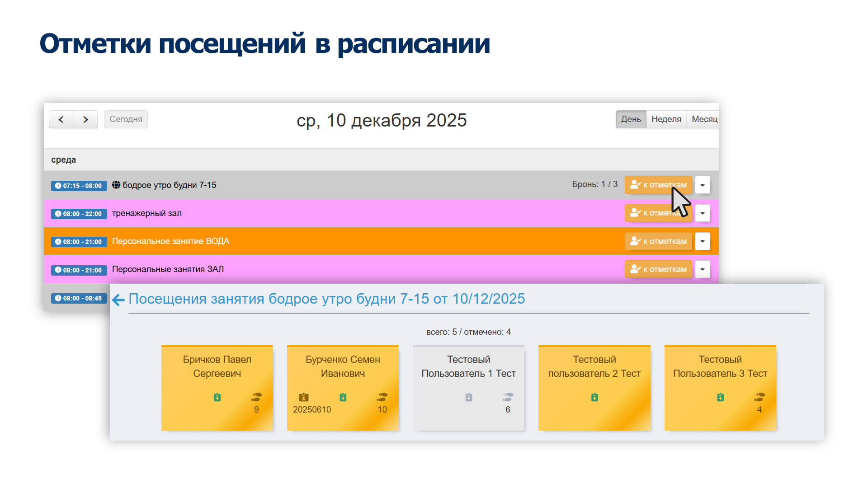The height and width of the screenshot is (488, 868).
Task: Go to previous day with left chevron
Action: pos(61,119)
